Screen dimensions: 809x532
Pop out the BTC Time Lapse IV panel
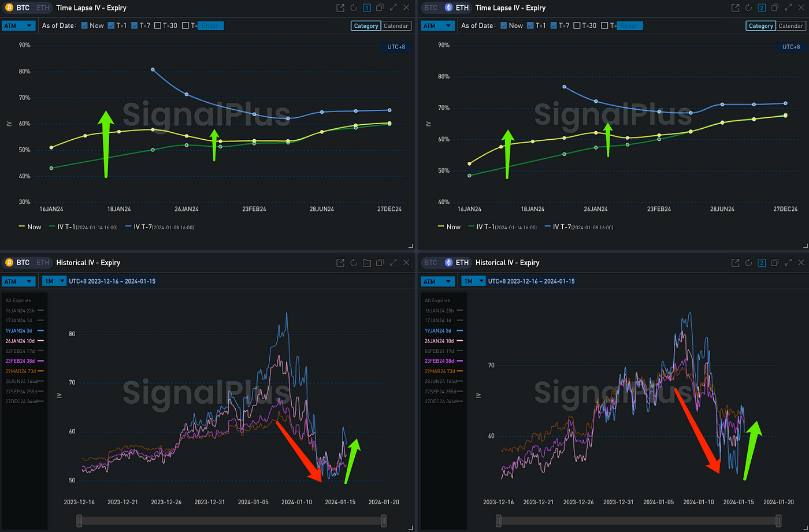coord(340,8)
